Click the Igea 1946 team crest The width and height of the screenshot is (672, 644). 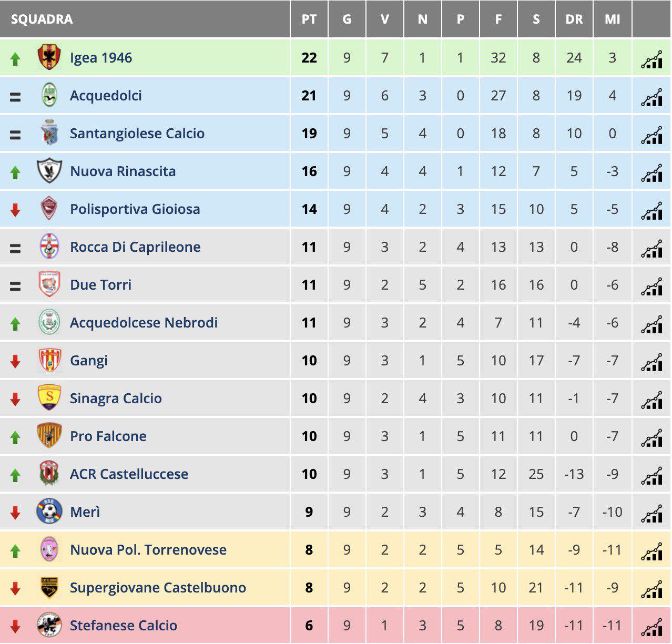coord(50,57)
